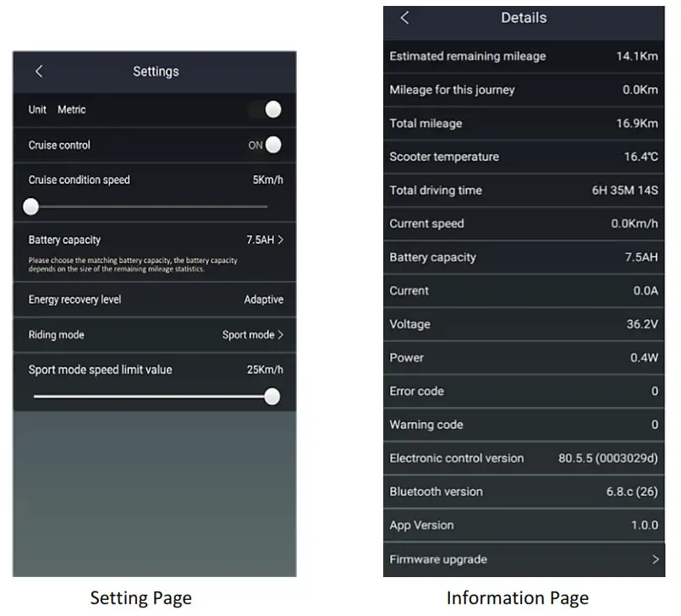Screen dimensions: 681x616
Task: Select the Warning code label
Action: 426,425
